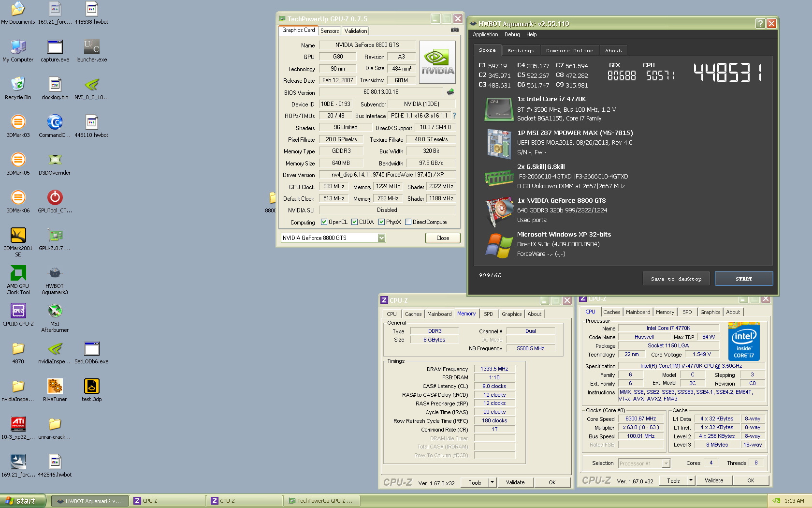This screenshot has height=508, width=812.
Task: Open Aquamark help question-mark button
Action: (760, 24)
